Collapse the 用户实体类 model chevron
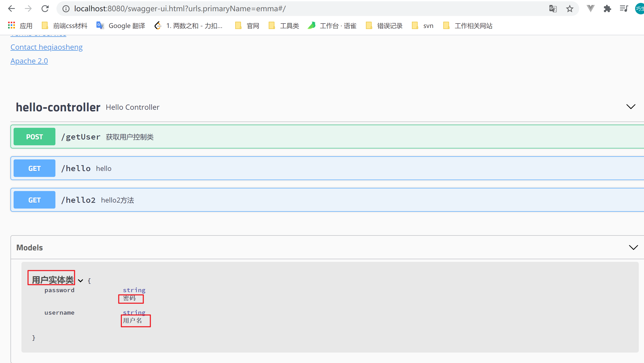 click(x=80, y=281)
